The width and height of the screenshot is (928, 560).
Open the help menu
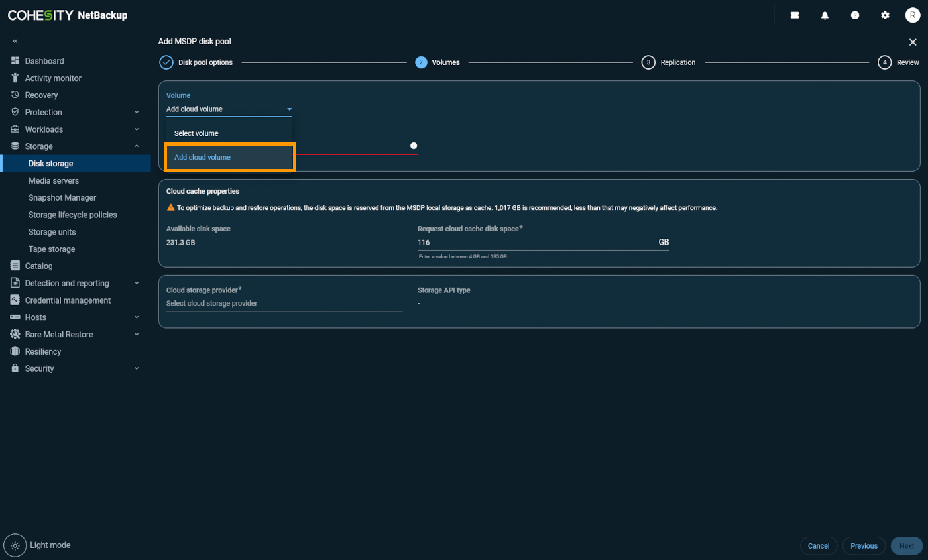[855, 15]
